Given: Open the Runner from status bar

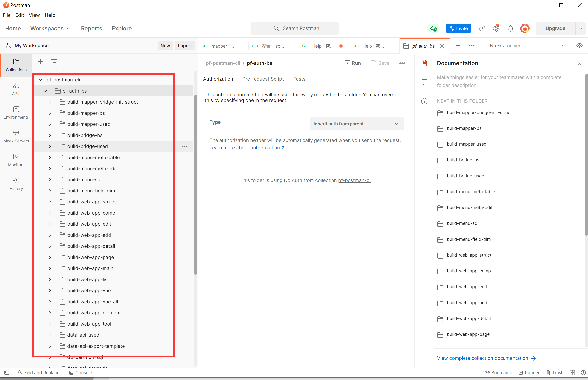Looking at the screenshot, I should point(529,373).
